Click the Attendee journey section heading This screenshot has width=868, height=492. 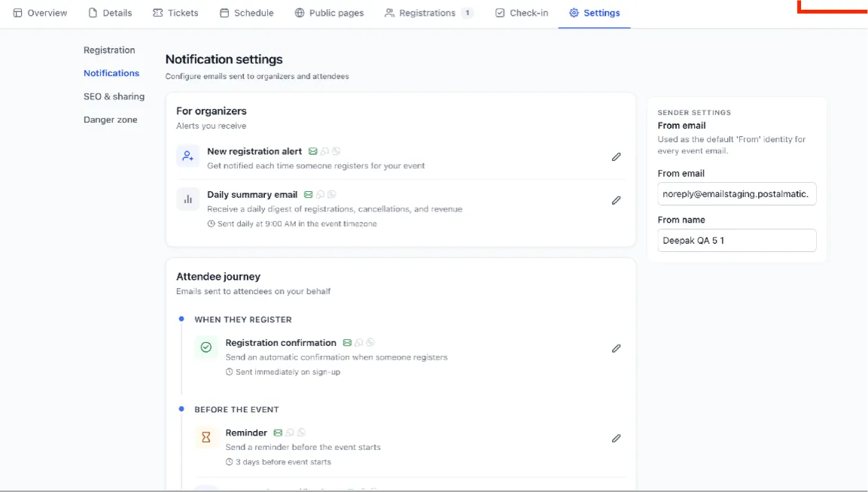218,277
